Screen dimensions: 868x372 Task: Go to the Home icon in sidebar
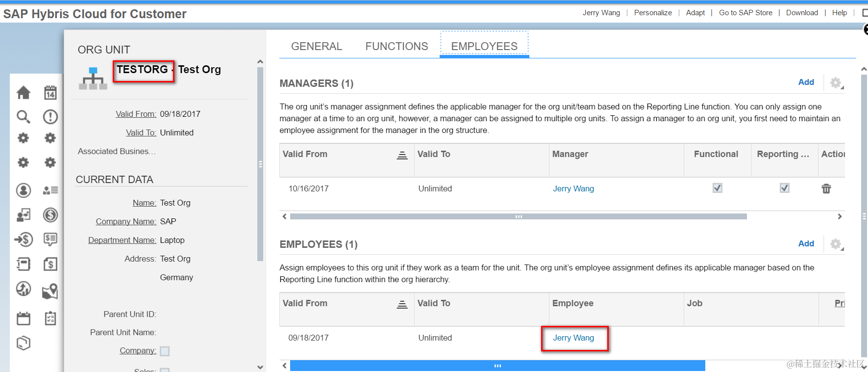[24, 92]
